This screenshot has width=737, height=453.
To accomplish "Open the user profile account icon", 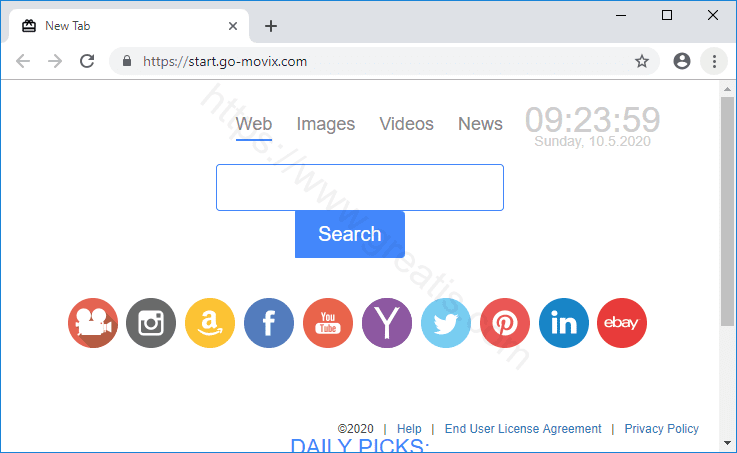I will [682, 61].
